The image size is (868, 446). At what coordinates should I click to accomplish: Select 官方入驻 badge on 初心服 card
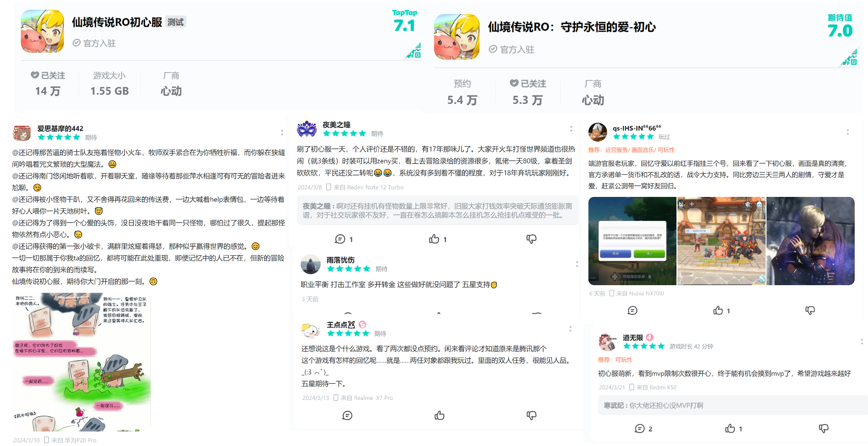[94, 43]
